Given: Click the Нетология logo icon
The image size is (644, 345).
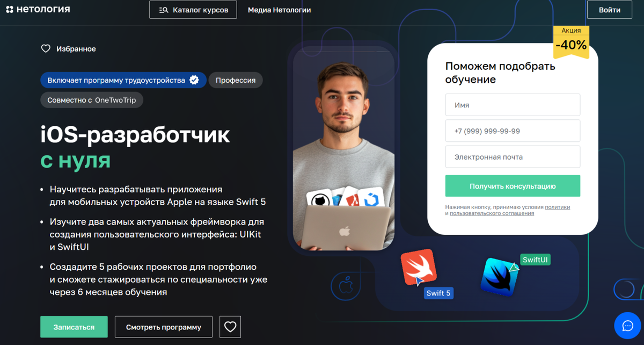Looking at the screenshot, I should 10,10.
